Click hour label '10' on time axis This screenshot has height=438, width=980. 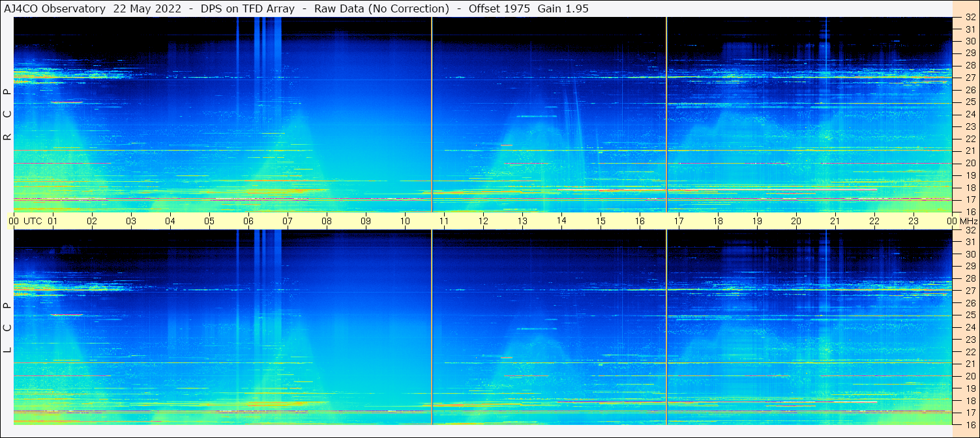(405, 221)
